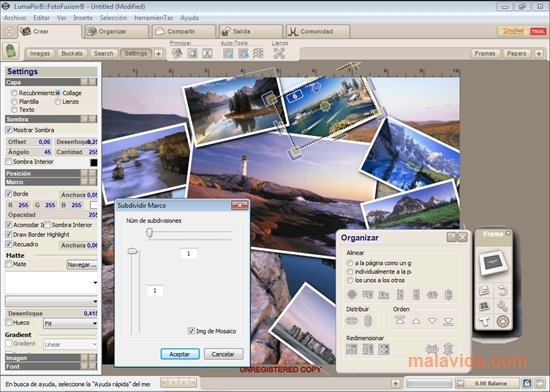Viewport: 550px width, 392px height.
Task: Click Cancelar in Subdividir Marco dialog
Action: (223, 354)
